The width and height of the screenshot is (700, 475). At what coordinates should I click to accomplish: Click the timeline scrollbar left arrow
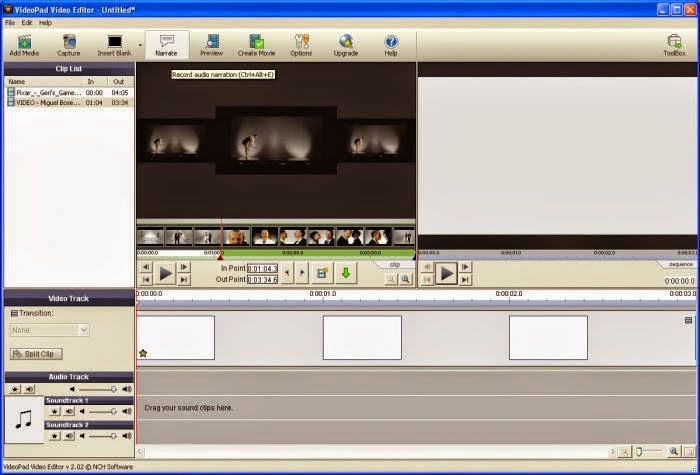[141, 452]
